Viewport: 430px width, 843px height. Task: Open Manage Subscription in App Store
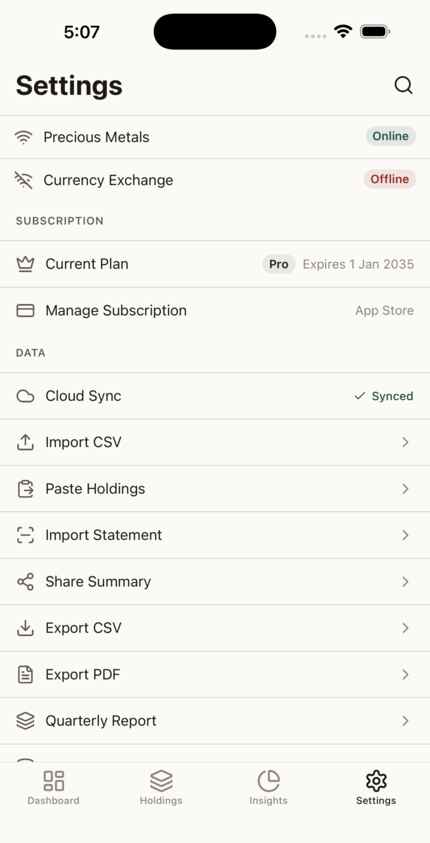pos(215,310)
